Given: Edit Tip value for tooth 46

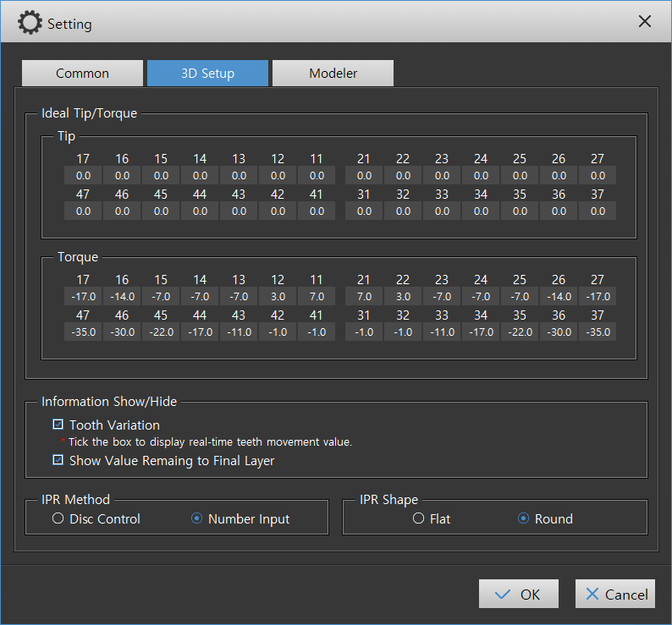Looking at the screenshot, I should (x=122, y=211).
